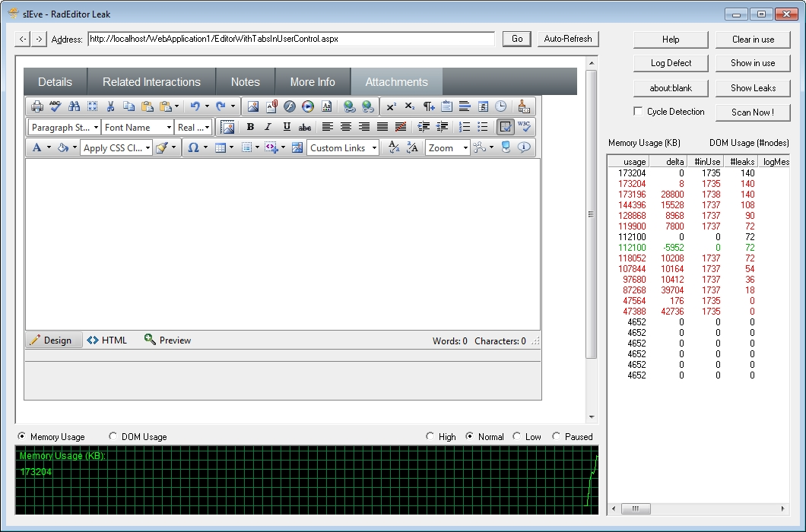Click the Superscript icon
This screenshot has height=532, width=806.
pos(391,107)
